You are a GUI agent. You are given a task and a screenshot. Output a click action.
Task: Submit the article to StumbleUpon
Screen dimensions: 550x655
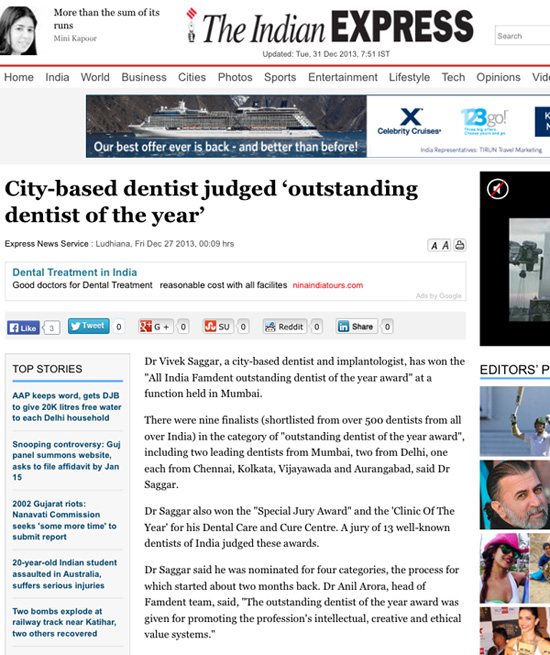(x=219, y=327)
